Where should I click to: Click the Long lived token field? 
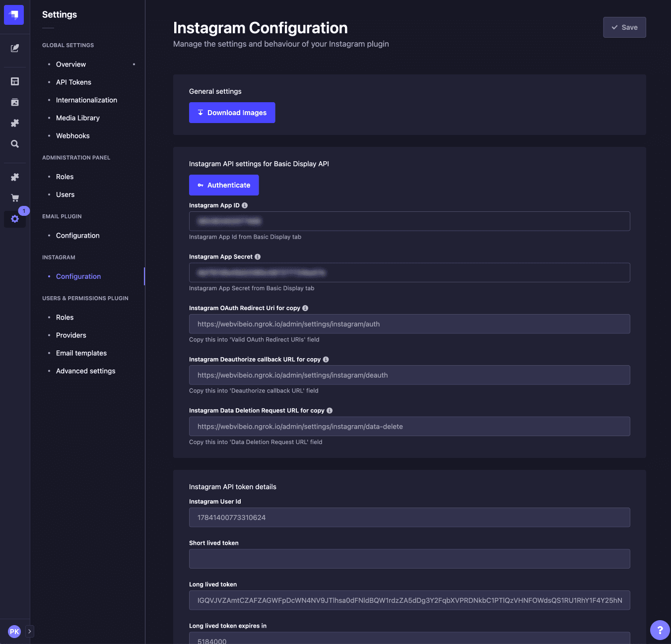click(409, 600)
